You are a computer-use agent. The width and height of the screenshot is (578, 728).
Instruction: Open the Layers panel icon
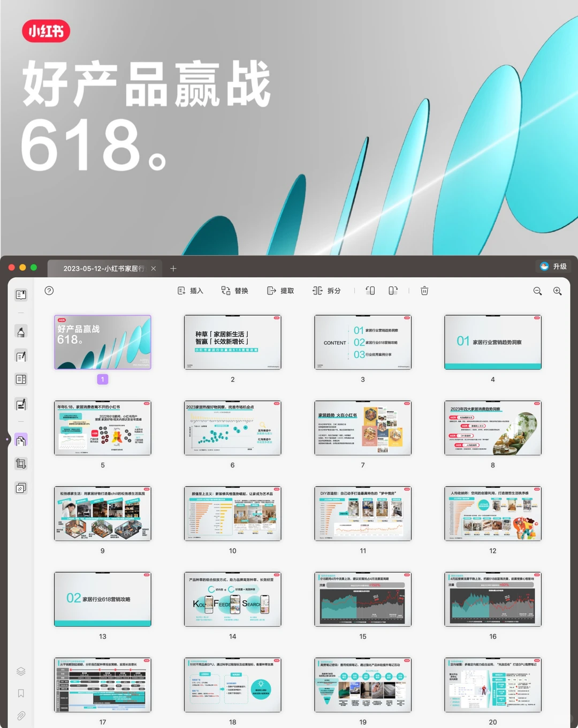point(21,671)
